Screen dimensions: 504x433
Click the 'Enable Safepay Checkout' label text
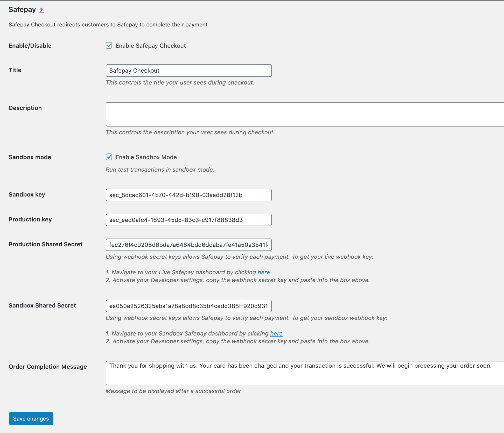[151, 46]
